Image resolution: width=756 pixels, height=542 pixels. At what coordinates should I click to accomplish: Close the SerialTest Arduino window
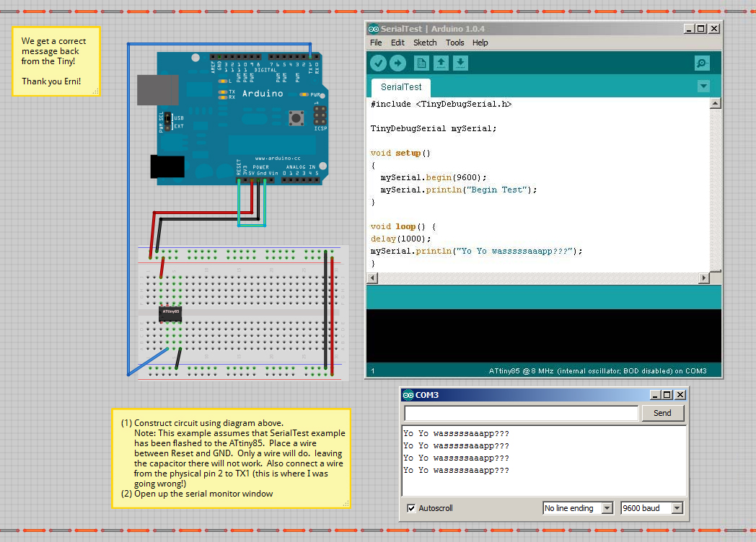coord(714,29)
